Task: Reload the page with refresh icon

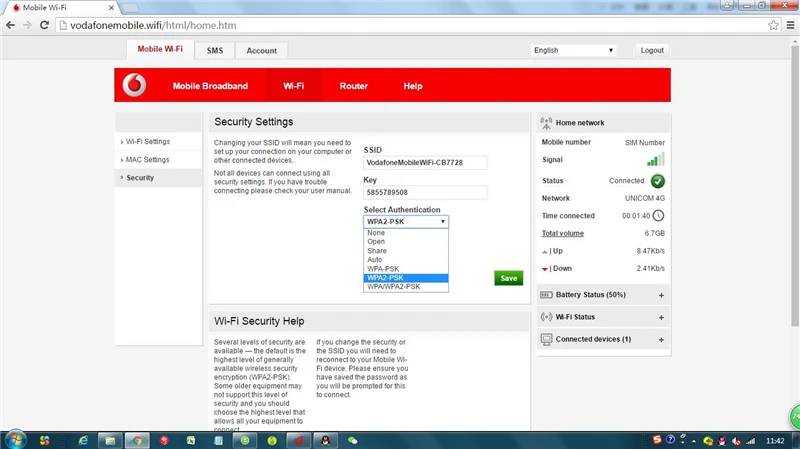Action: 44,25
